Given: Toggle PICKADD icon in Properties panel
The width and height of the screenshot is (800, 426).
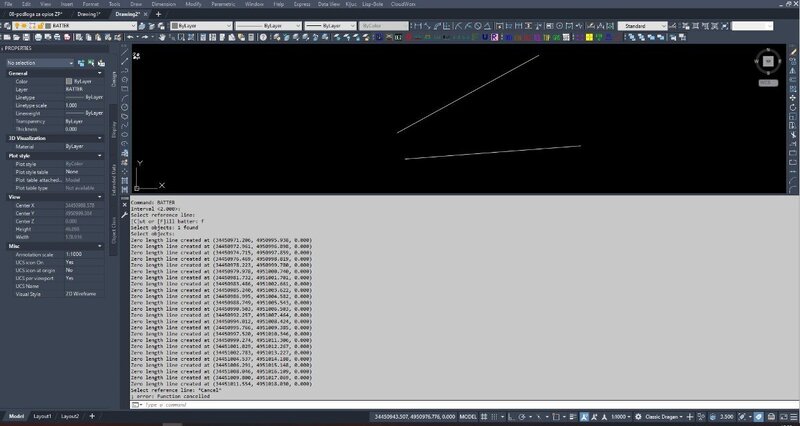Looking at the screenshot, I should (x=81, y=63).
